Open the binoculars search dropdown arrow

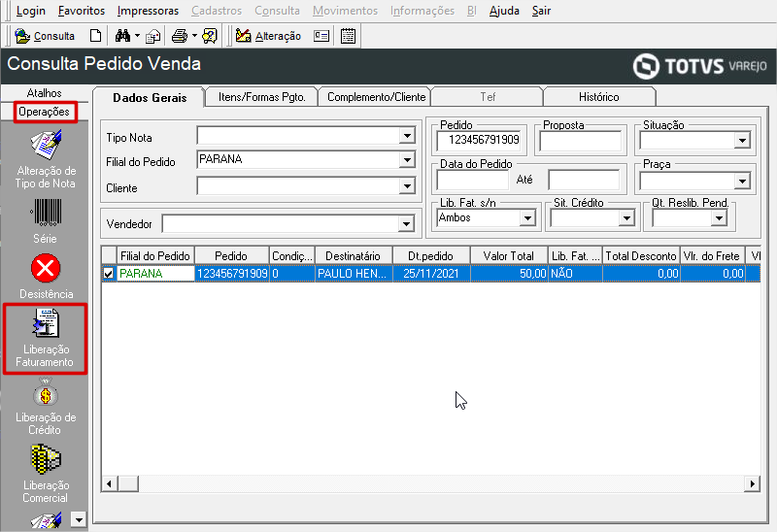coord(137,36)
